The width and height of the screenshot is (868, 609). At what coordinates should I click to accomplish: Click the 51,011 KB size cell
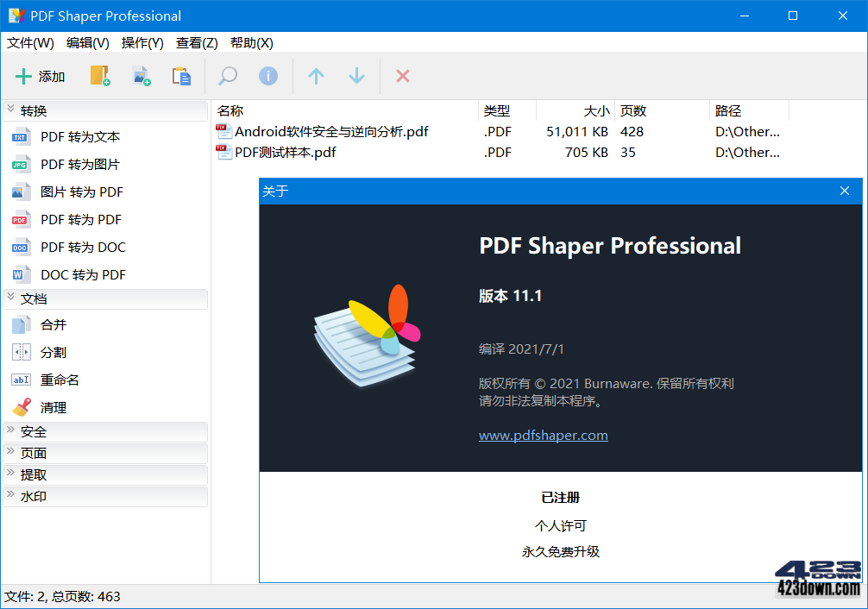tap(577, 132)
